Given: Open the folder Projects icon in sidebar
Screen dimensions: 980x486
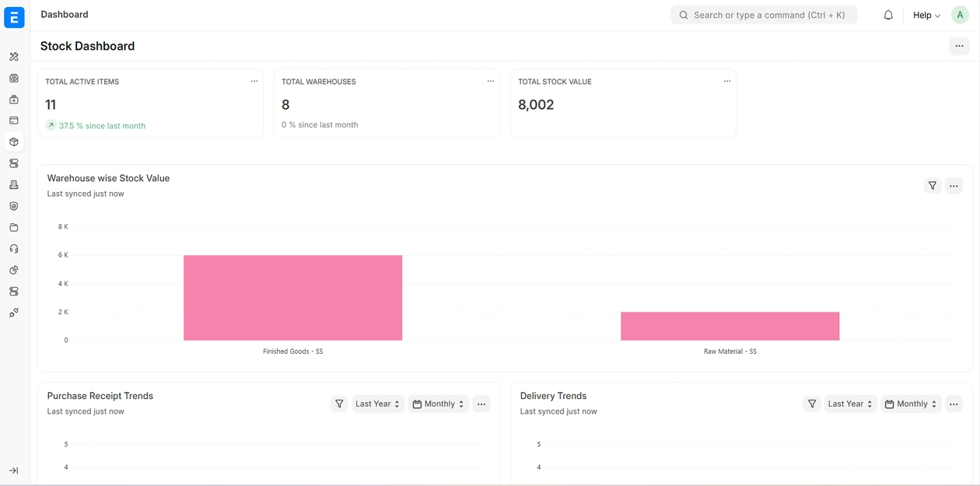Looking at the screenshot, I should tap(14, 228).
